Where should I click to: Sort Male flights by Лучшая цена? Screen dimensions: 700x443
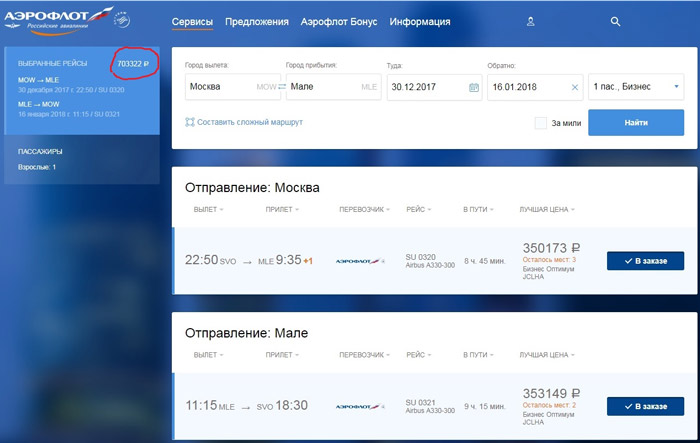pos(547,355)
